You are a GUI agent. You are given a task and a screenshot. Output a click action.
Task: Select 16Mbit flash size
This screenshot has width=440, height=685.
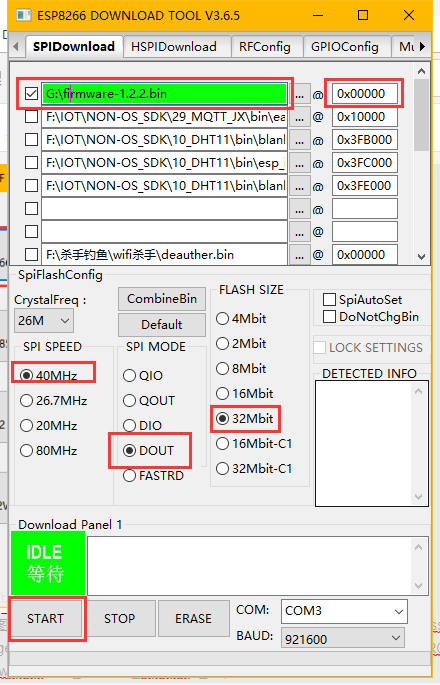pyautogui.click(x=245, y=393)
